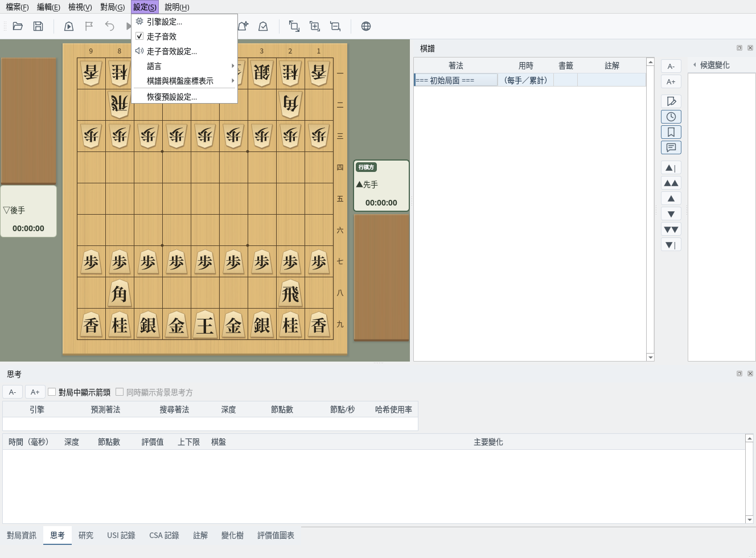Enlarge 思考 panel font with A+ button
This screenshot has width=756, height=558.
(x=35, y=392)
